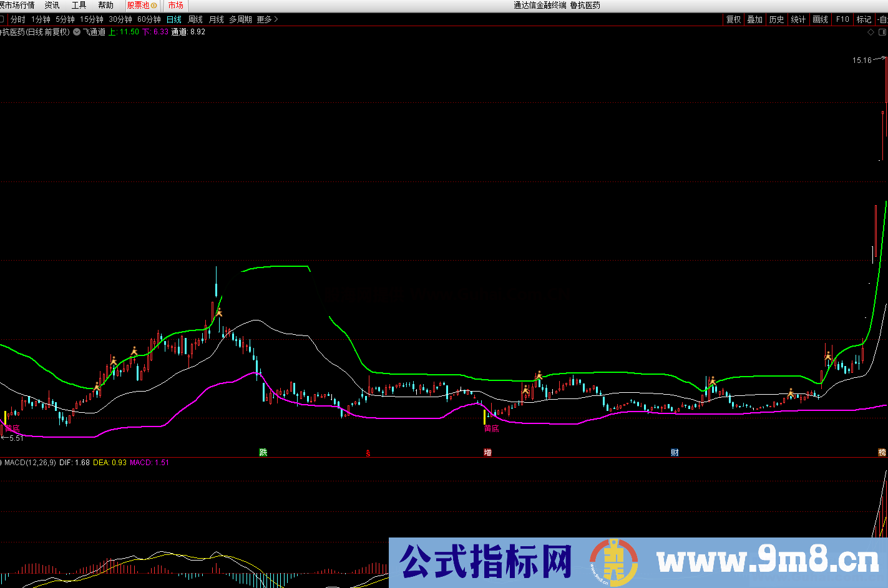Switch to the 15分钟 period
The width and height of the screenshot is (888, 588).
pos(92,19)
